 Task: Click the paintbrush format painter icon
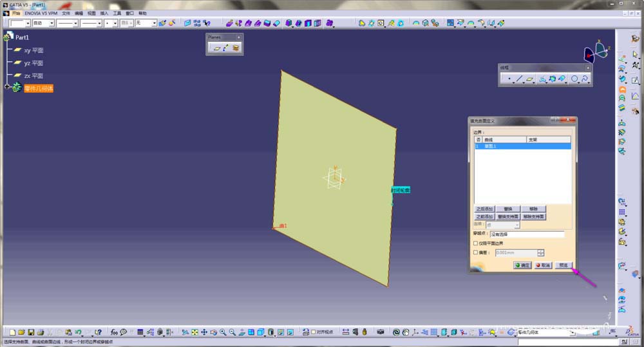point(163,23)
